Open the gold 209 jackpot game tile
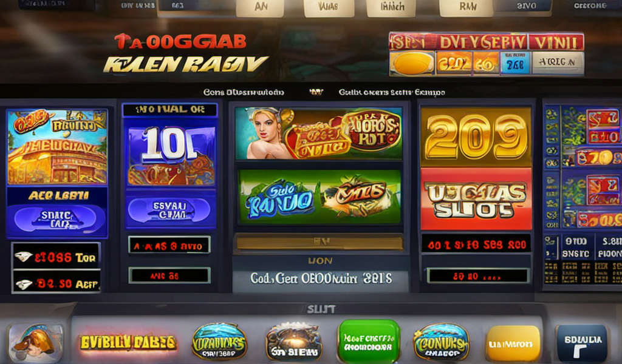The image size is (622, 364). coord(476,136)
